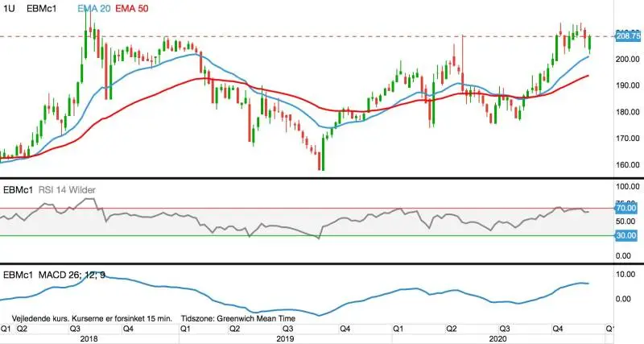This screenshot has width=644, height=344.
Task: Click the 200.00 price axis label
Action: (629, 59)
